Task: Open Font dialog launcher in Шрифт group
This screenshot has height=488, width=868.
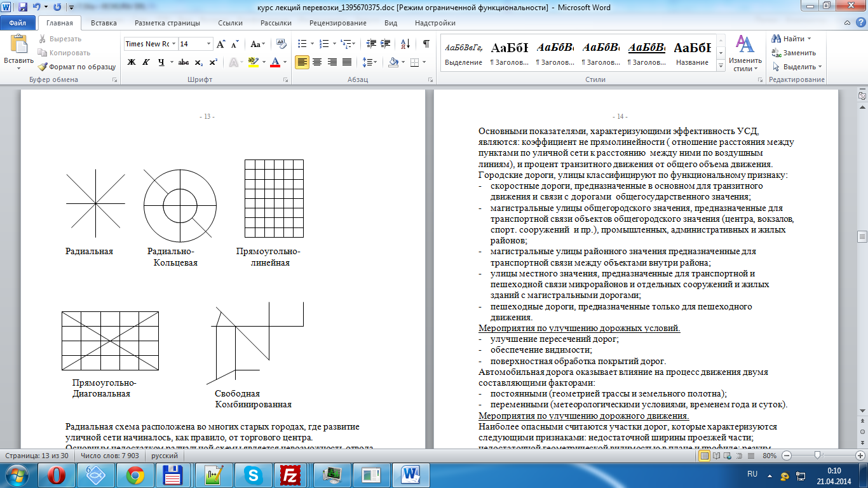Action: pyautogui.click(x=285, y=80)
